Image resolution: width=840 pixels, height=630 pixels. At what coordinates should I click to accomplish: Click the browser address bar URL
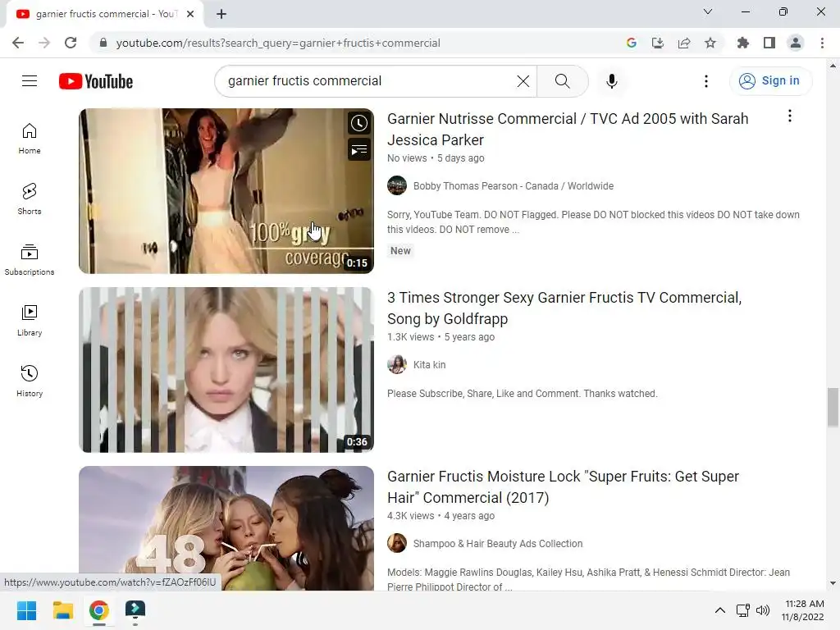point(278,43)
